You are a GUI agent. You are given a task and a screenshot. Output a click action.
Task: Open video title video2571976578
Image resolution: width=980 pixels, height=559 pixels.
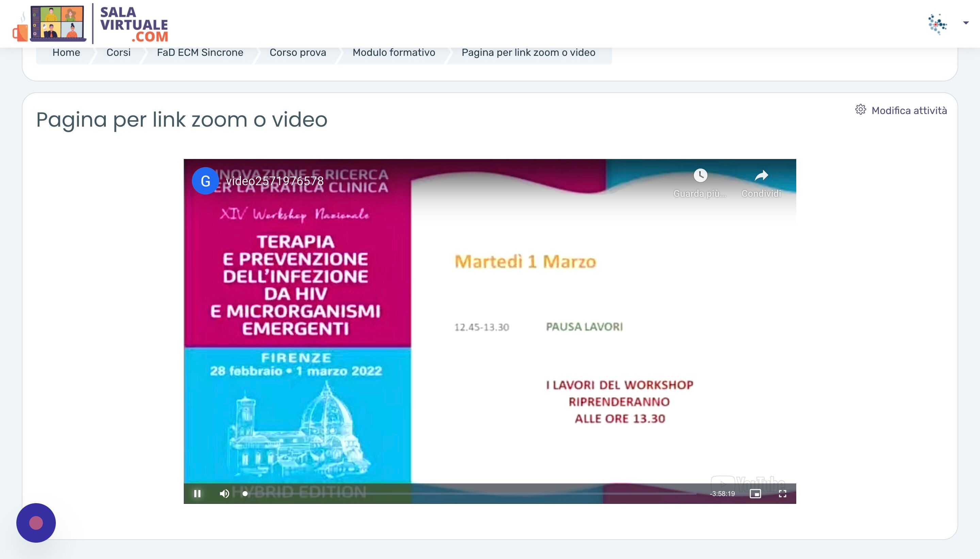click(x=275, y=181)
